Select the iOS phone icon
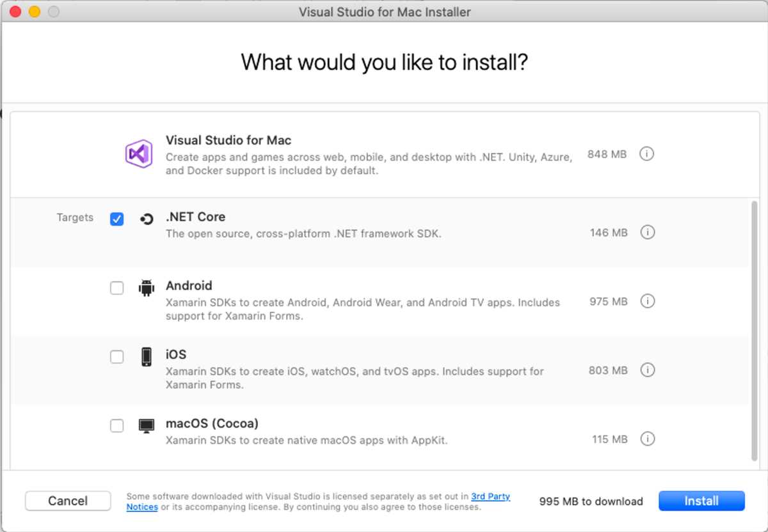Viewport: 768px width, 532px height. pyautogui.click(x=147, y=356)
